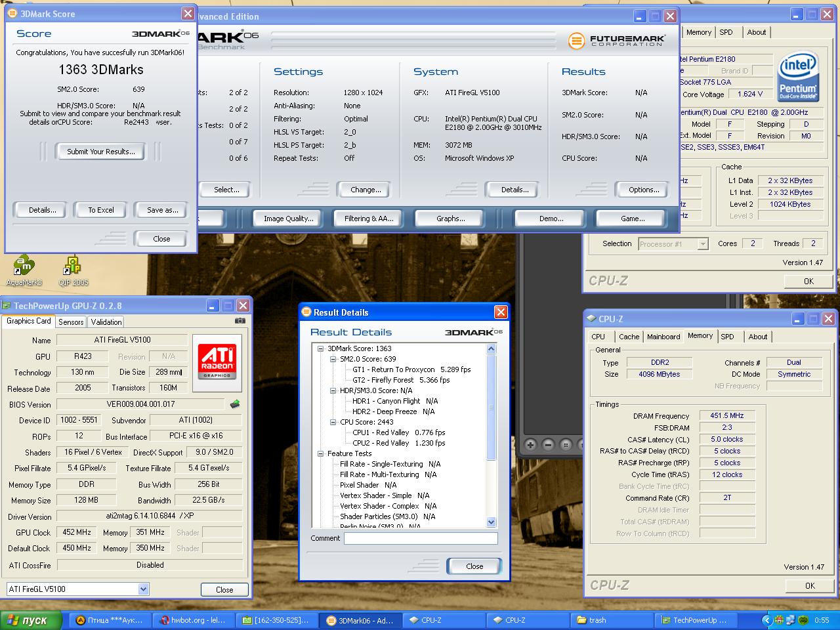
Task: Select GT2 - Firefly Forest row
Action: [x=401, y=380]
